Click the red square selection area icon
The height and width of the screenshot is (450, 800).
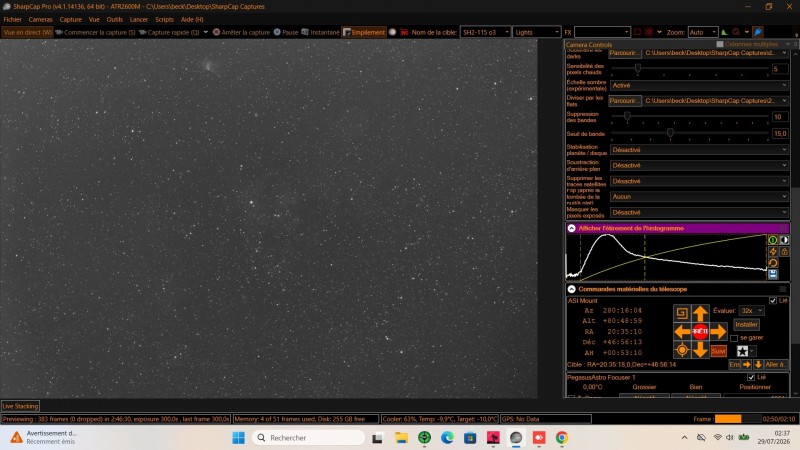637,32
